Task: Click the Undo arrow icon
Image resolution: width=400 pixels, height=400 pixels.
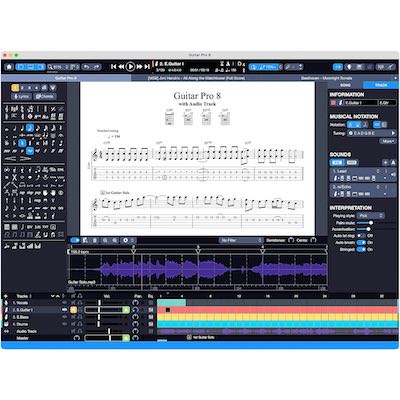Action: pyautogui.click(x=86, y=67)
